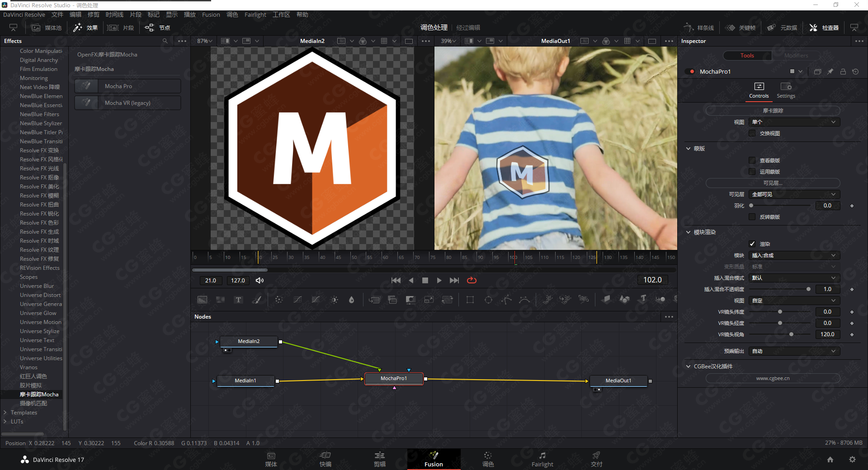Add a Paint node from the toolbar
868x470 pixels.
(257, 300)
